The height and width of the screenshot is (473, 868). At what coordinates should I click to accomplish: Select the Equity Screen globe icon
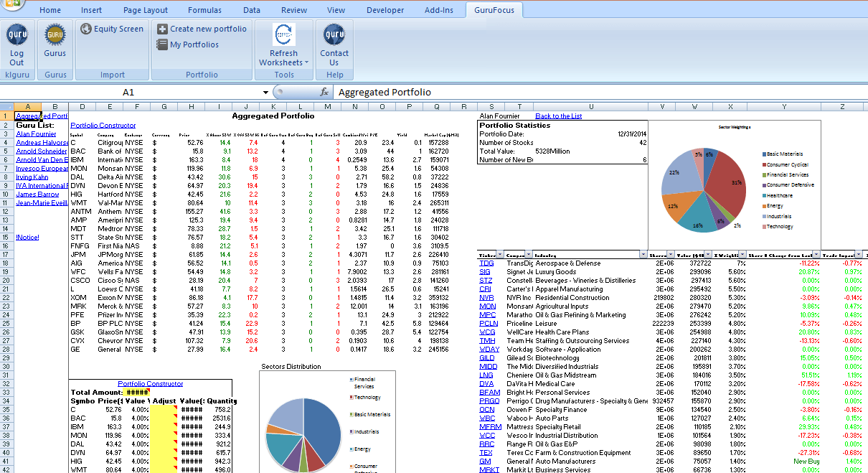pyautogui.click(x=88, y=28)
